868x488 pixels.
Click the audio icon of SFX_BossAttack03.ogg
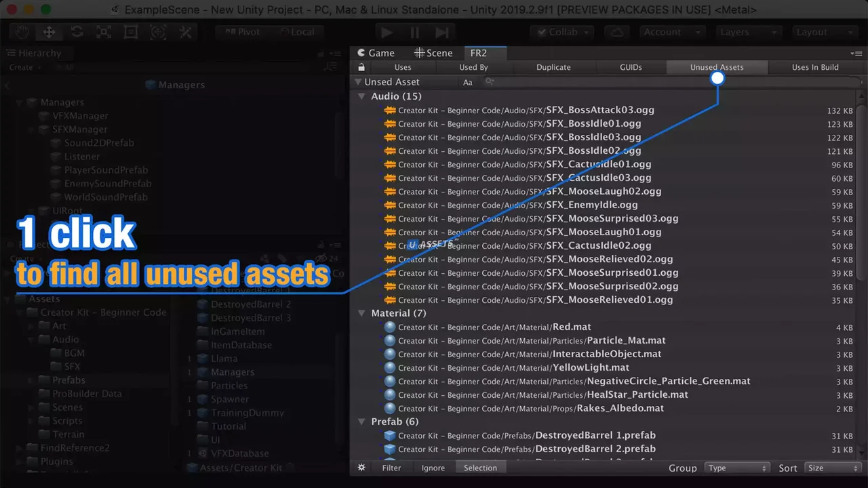point(390,110)
